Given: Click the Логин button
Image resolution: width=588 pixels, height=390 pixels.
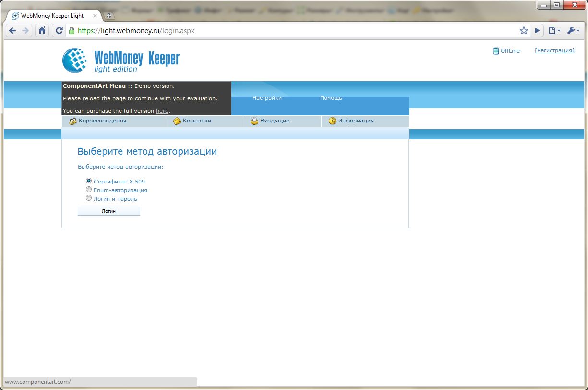Looking at the screenshot, I should coord(109,211).
